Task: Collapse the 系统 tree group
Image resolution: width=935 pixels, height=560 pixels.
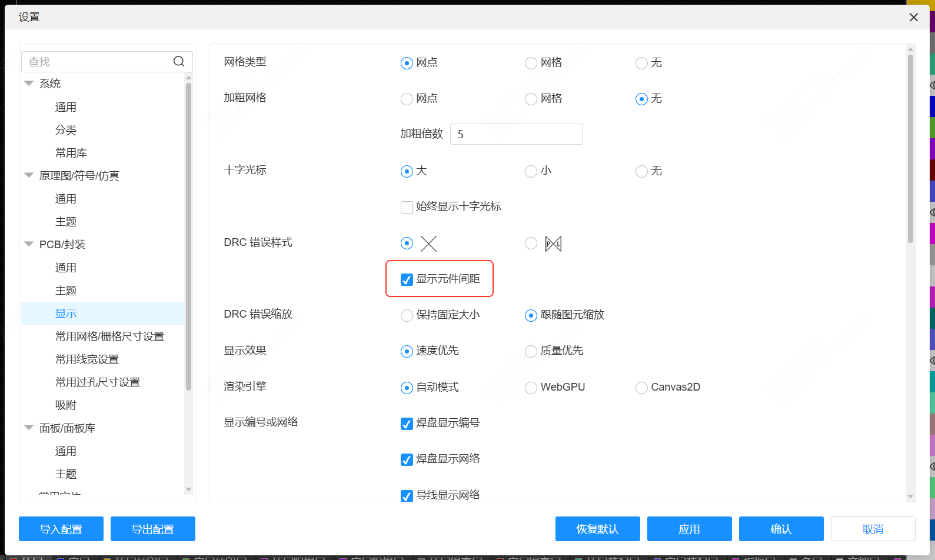Action: [x=28, y=84]
